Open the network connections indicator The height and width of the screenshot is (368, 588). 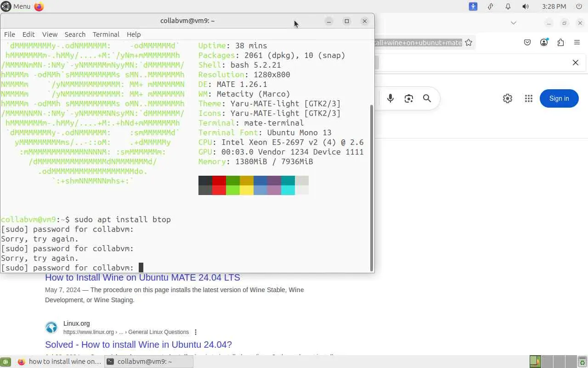tap(491, 6)
